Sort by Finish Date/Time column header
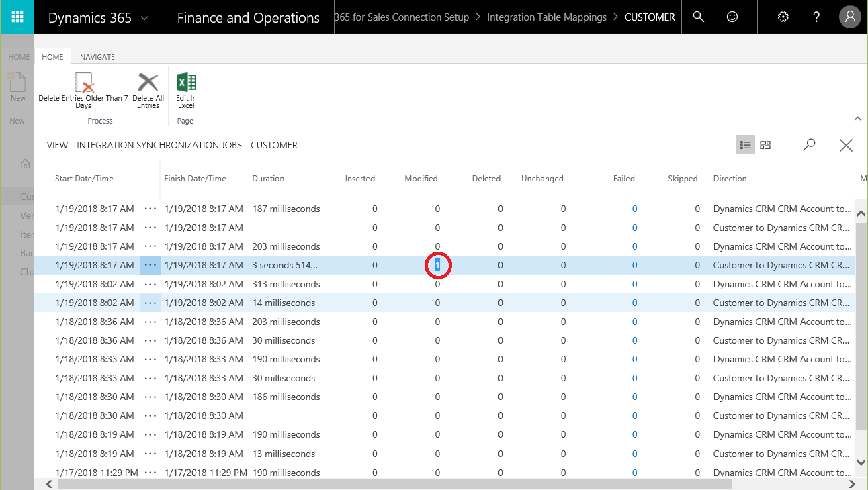This screenshot has width=868, height=490. pos(196,179)
